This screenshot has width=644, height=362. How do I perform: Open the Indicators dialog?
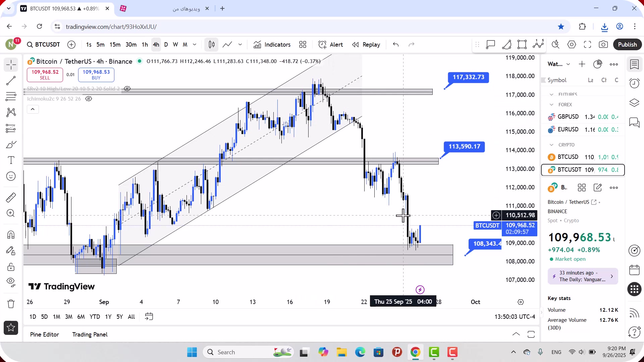(272, 45)
